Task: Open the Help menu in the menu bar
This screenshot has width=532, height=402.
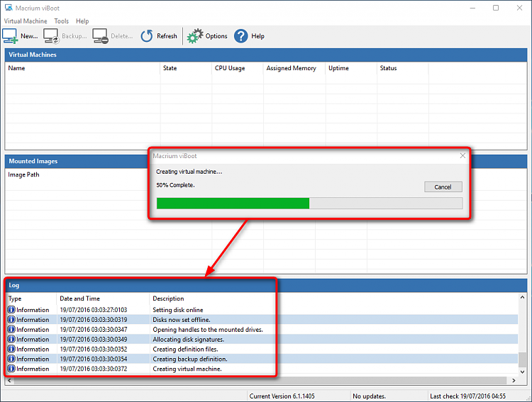Action: click(x=82, y=21)
